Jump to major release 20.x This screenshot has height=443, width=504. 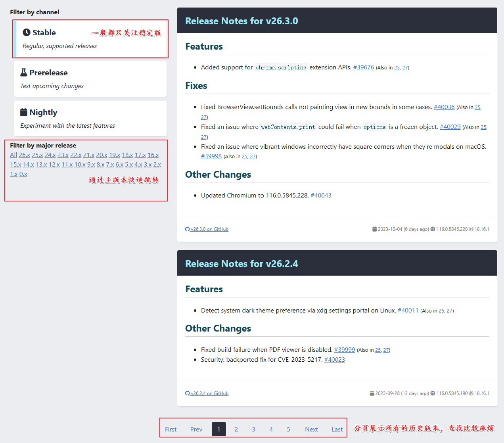[x=102, y=155]
